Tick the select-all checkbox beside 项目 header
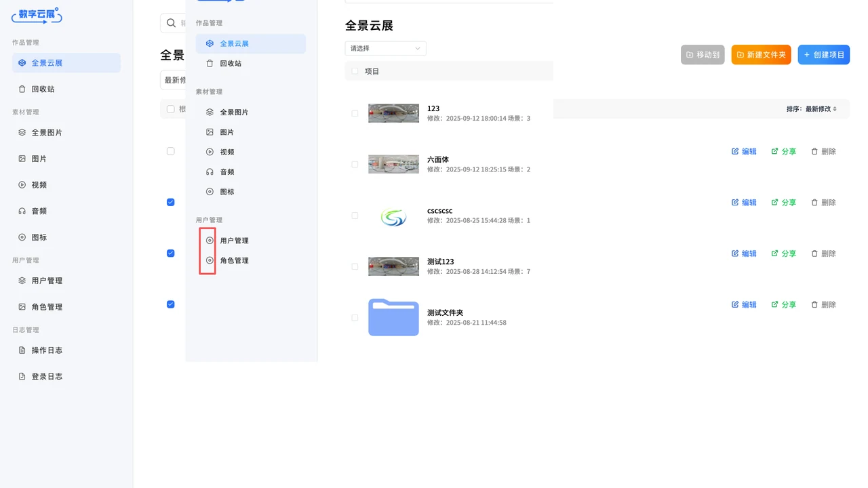Image resolution: width=868 pixels, height=488 pixels. click(x=355, y=71)
